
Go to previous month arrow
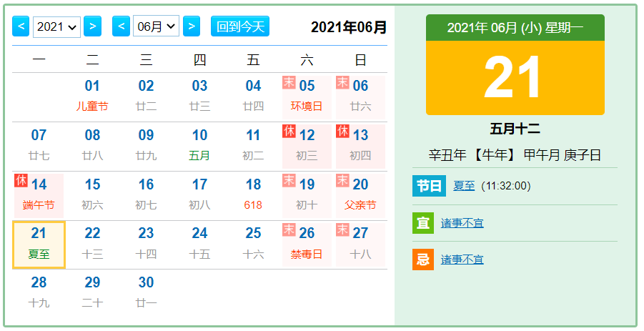point(122,26)
